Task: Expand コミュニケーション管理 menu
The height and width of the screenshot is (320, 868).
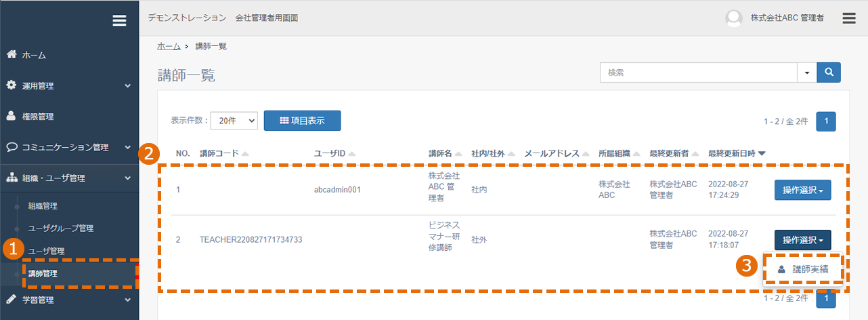Action: coord(69,147)
